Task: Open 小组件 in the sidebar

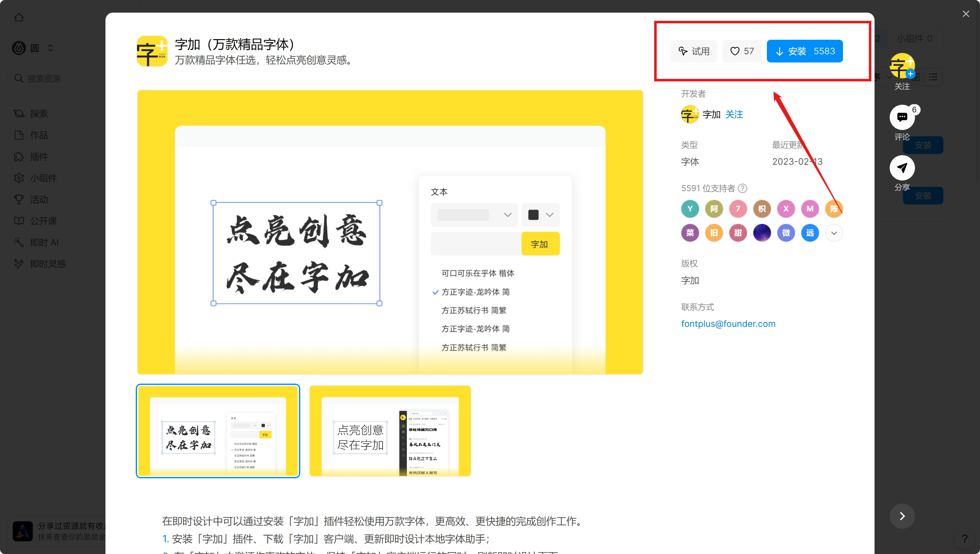Action: click(43, 178)
